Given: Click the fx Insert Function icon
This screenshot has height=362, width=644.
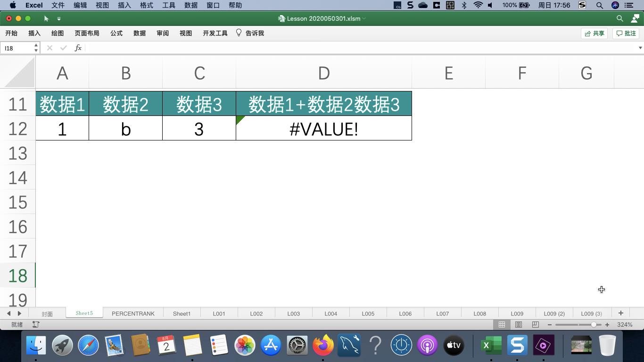Looking at the screenshot, I should coord(78,48).
